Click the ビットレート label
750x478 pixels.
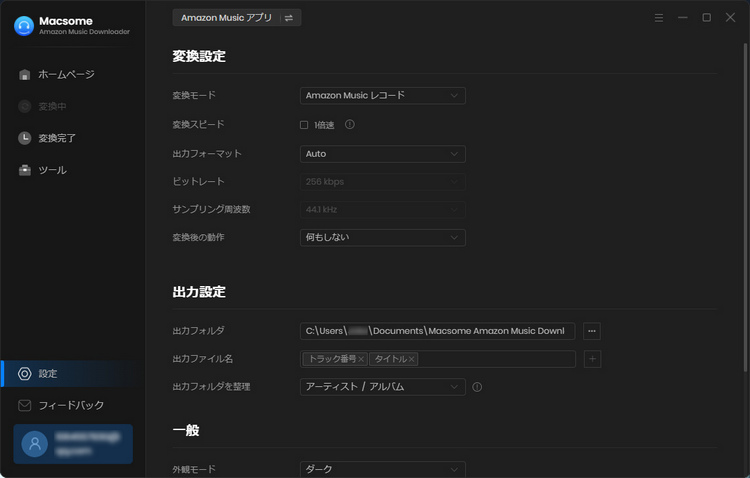pyautogui.click(x=198, y=182)
